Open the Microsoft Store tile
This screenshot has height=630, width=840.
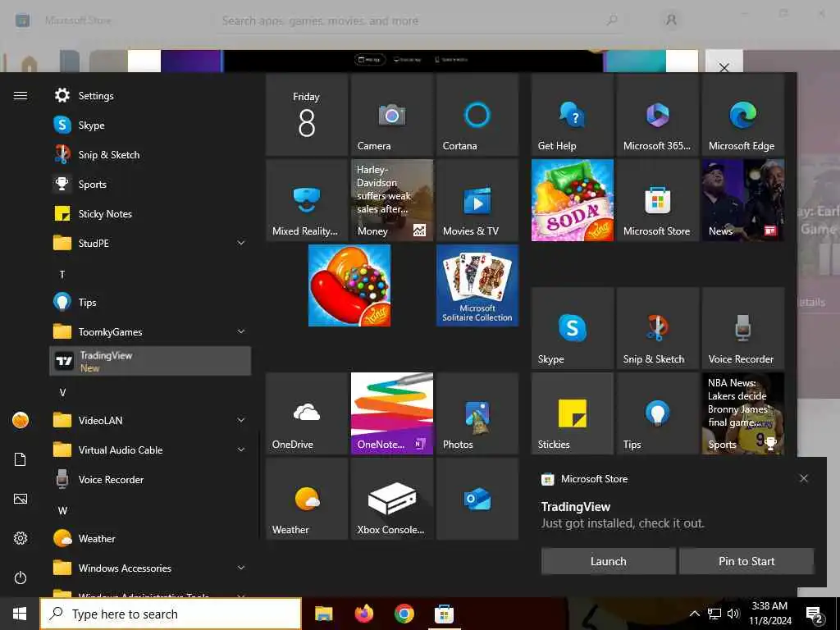point(657,200)
